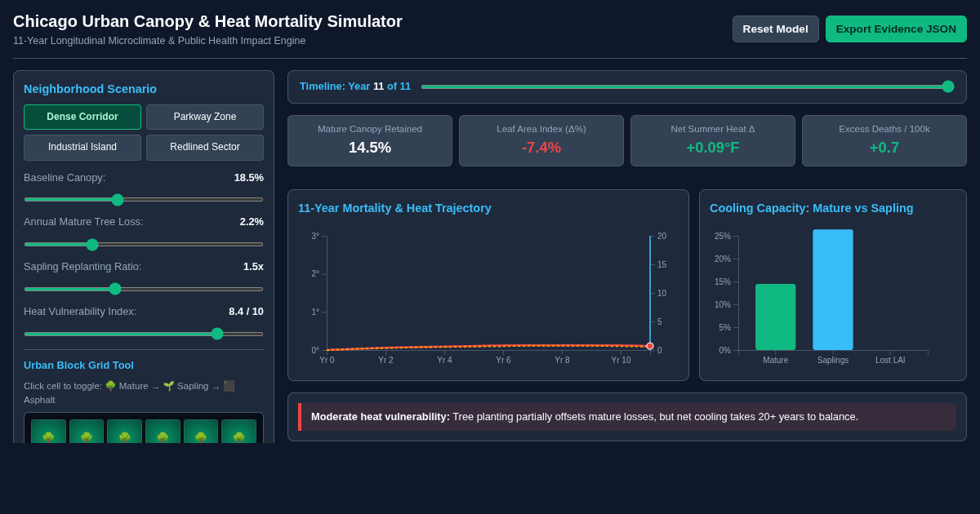Click the 11-Year Longitudinal Microclimate subtitle
Viewport: 980px width, 514px height.
[x=159, y=41]
